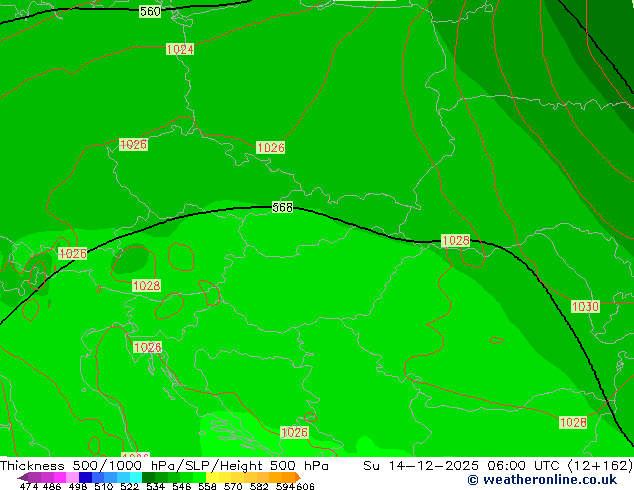Click the forecast date 'Su 14-12-2025 06:00 UTC'
The image size is (634, 490).
pyautogui.click(x=461, y=466)
